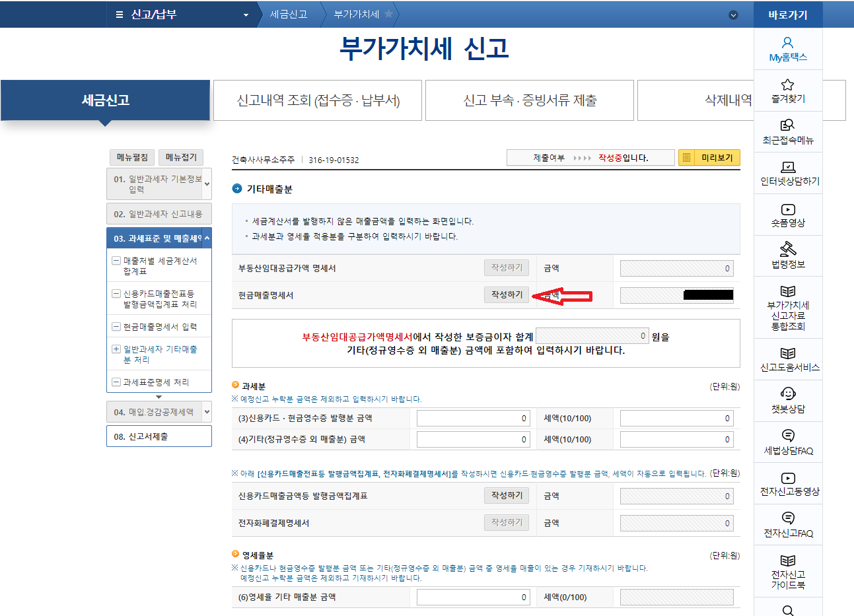The width and height of the screenshot is (854, 616).
Task: Click 세액 field for 신용카드·현금영수증 발행분
Action: 677,418
